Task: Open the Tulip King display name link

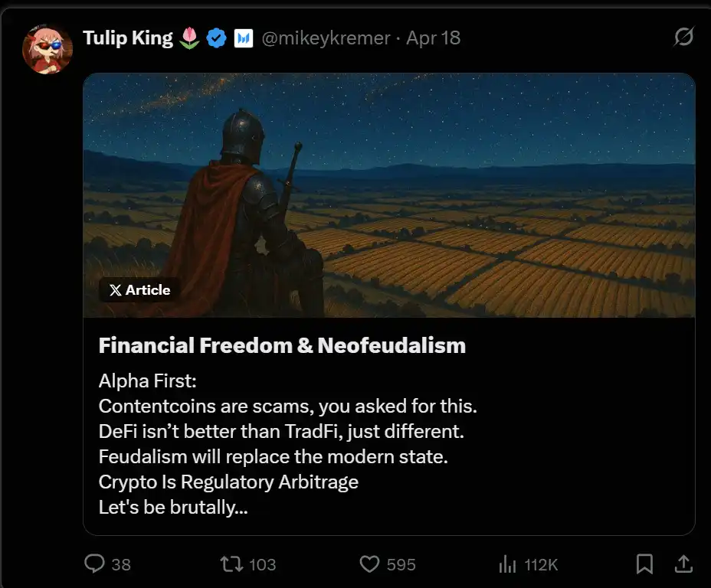Action: (x=127, y=38)
